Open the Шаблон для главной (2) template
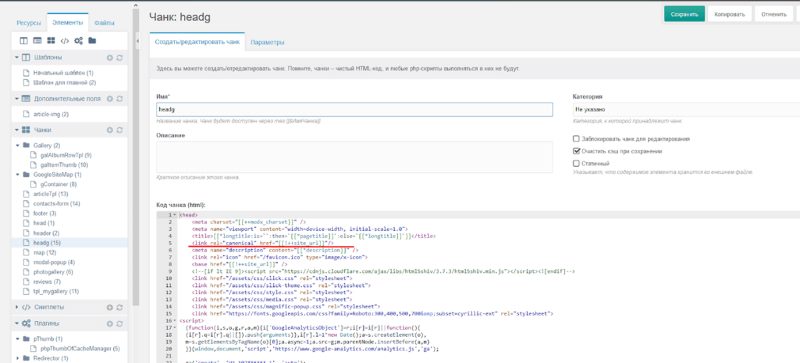Screen dimensions: 800x363 65,82
